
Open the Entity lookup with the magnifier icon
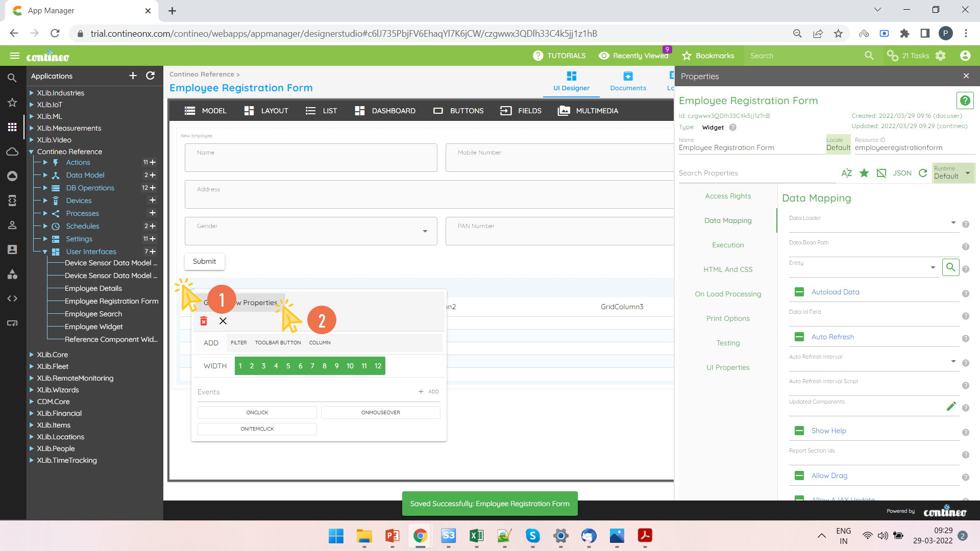(x=950, y=267)
